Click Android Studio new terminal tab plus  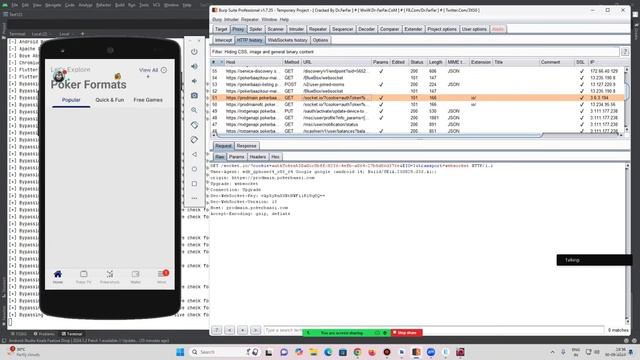point(82,34)
